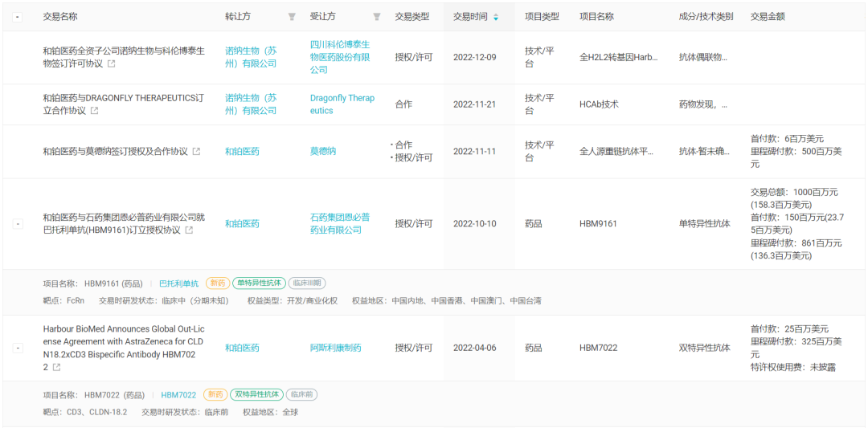Click the 交易名称 column header
868x428 pixels.
point(60,17)
